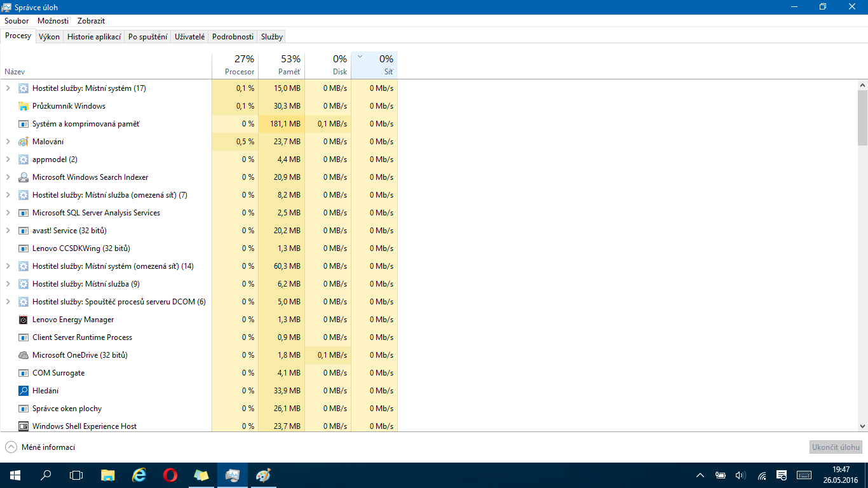Expand Microsoft Windows Search Indexer row
This screenshot has height=488, width=868.
coord(8,177)
